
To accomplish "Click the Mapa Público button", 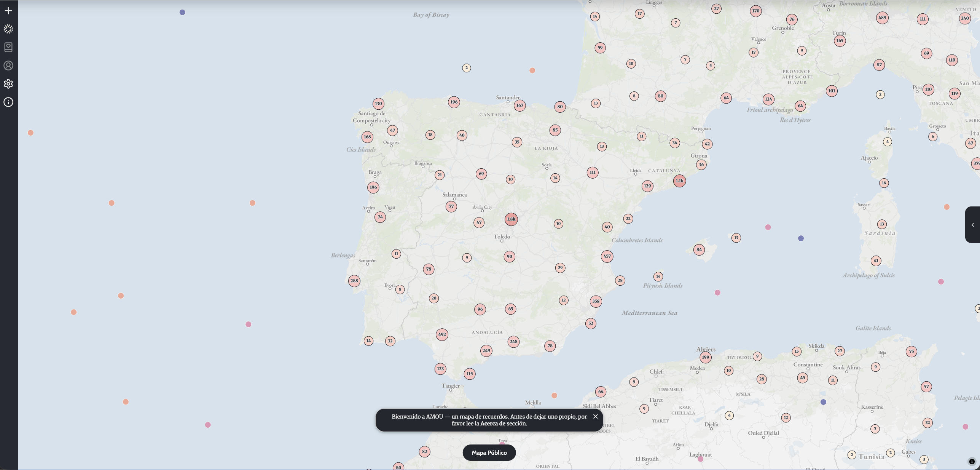I will click(489, 452).
